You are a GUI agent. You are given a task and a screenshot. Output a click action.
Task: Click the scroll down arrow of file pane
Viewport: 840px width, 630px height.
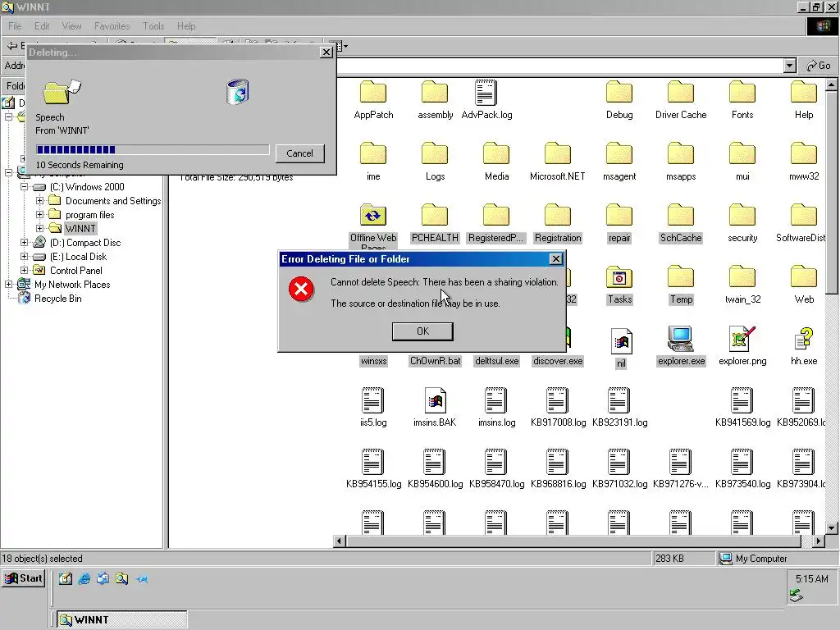831,527
